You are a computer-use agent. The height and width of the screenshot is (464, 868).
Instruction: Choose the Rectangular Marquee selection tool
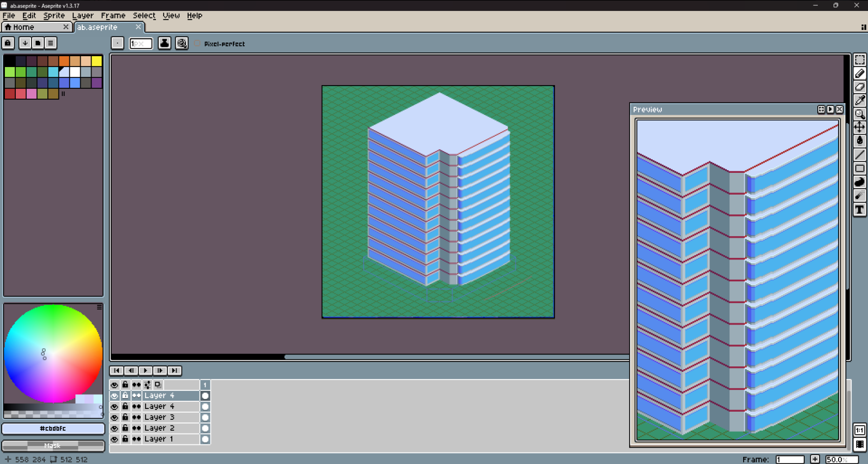point(860,60)
